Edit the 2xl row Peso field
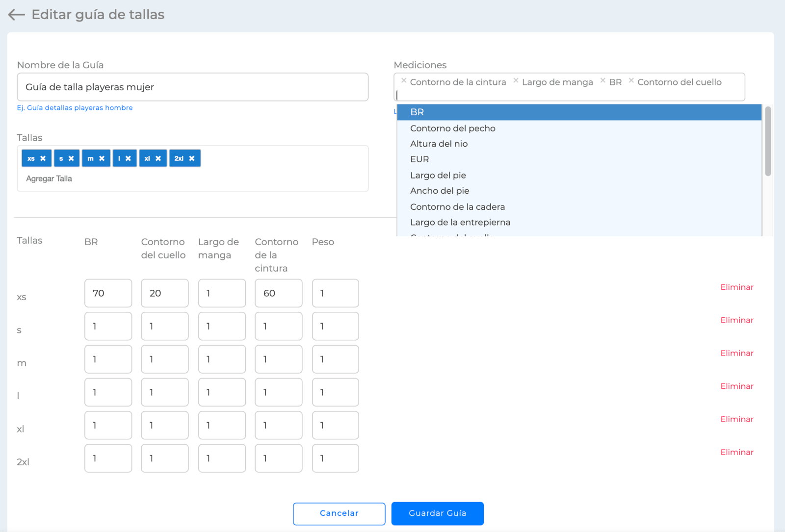This screenshot has height=532, width=785. click(336, 458)
